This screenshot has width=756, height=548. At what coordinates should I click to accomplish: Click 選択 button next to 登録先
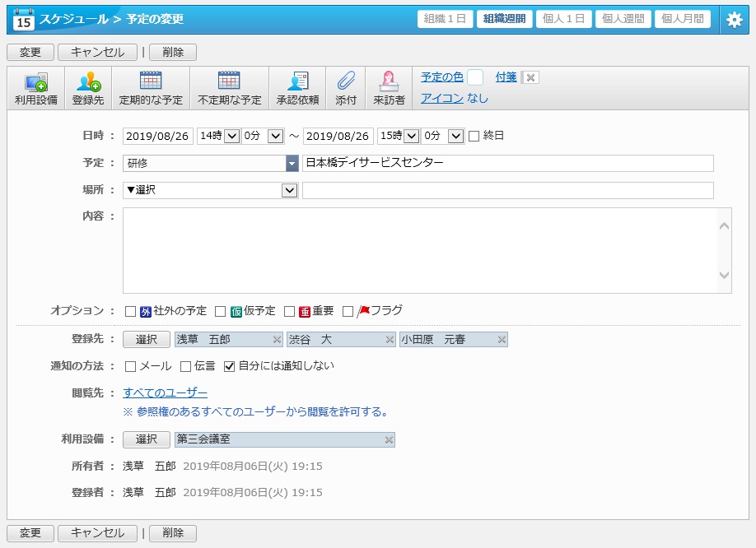pyautogui.click(x=146, y=340)
